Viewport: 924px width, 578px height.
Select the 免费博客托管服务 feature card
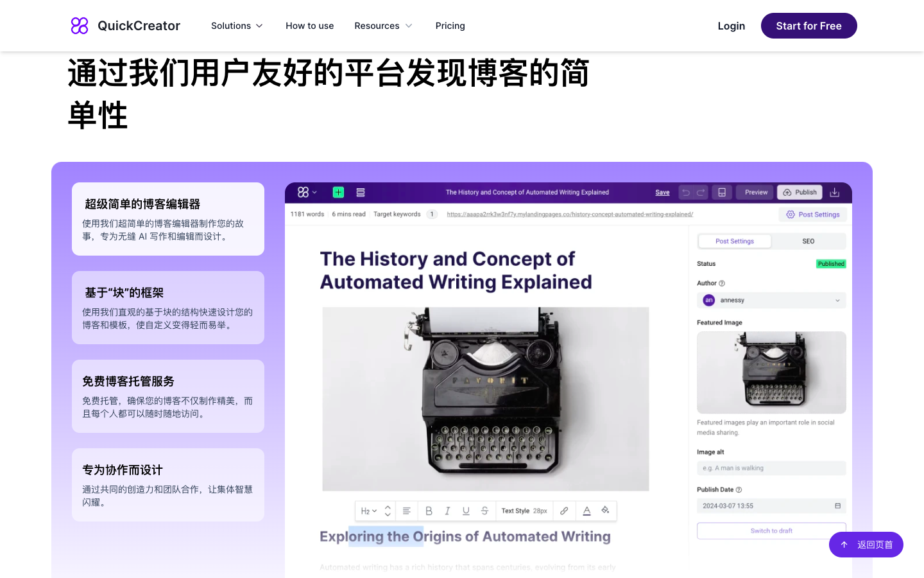[x=168, y=396]
